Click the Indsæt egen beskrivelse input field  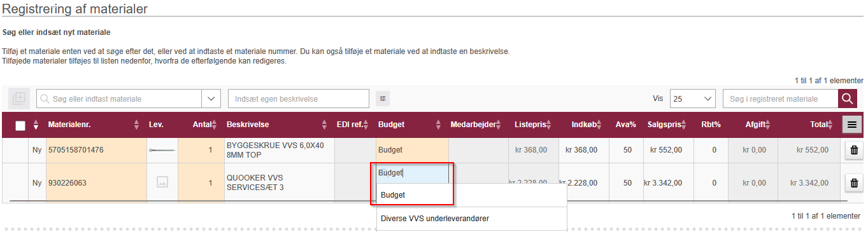pyautogui.click(x=299, y=99)
